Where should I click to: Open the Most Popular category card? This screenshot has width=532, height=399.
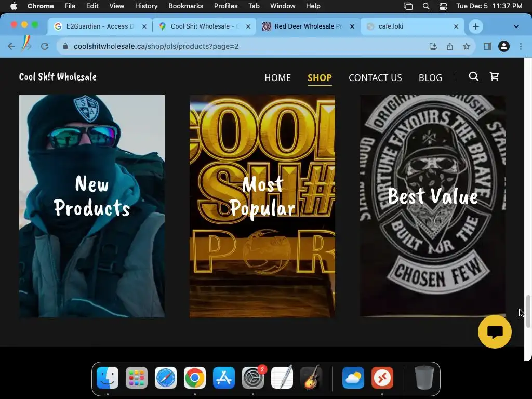[262, 206]
